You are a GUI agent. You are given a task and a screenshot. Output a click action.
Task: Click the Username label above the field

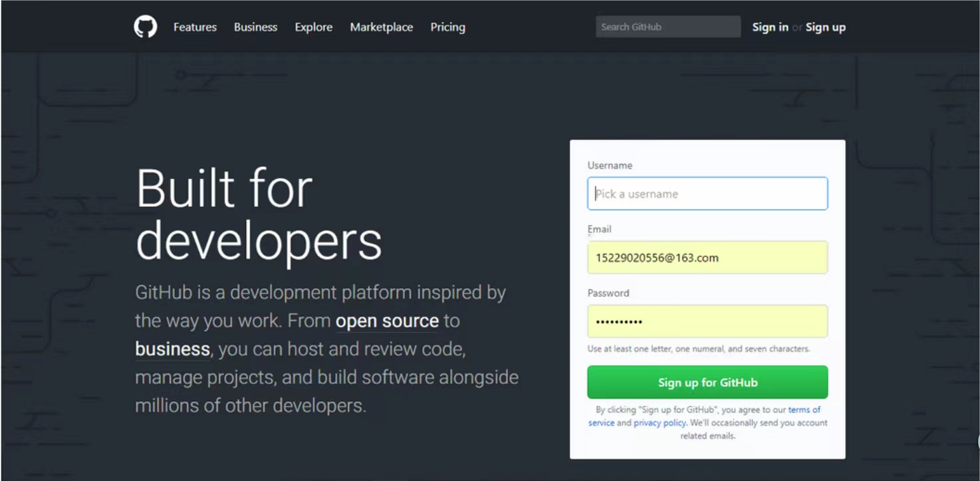(610, 166)
